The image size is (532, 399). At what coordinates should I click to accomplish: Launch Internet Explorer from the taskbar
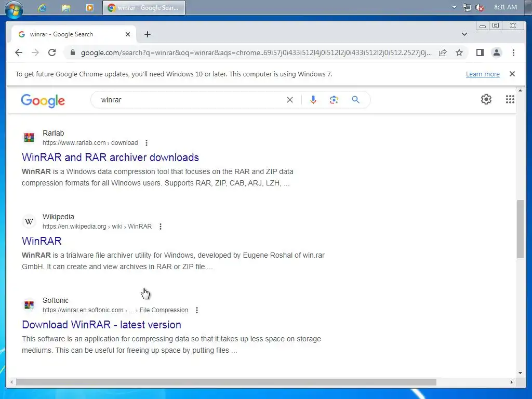pos(42,7)
